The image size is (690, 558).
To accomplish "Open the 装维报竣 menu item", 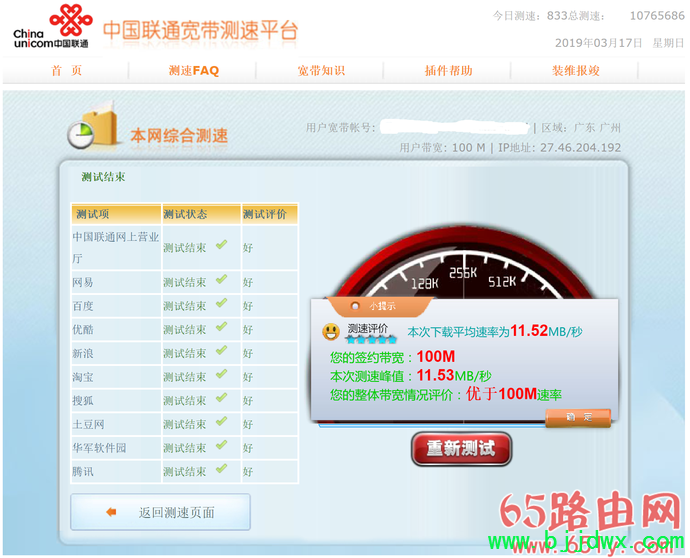I will pyautogui.click(x=576, y=70).
